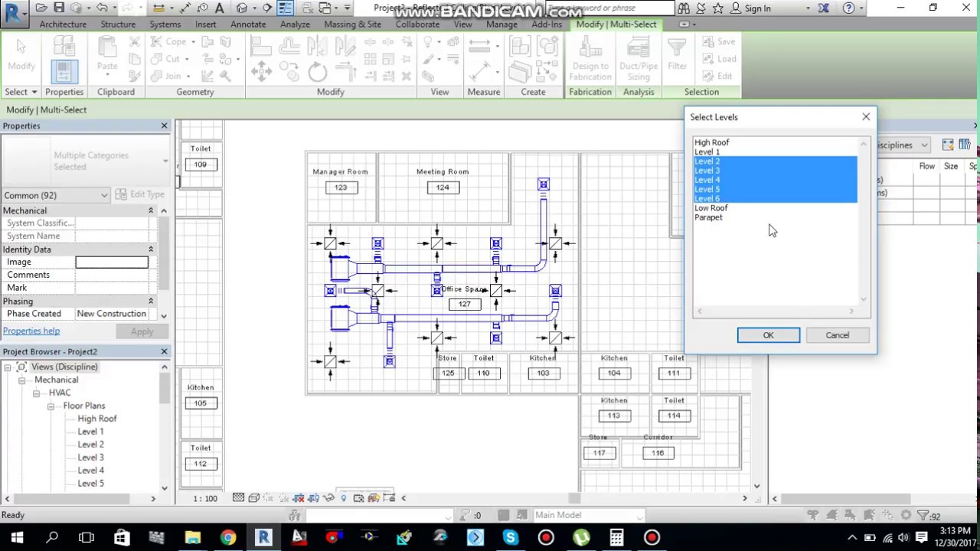Select the Move tool in Modify panel
Screen dimensions: 980x551
[x=261, y=73]
